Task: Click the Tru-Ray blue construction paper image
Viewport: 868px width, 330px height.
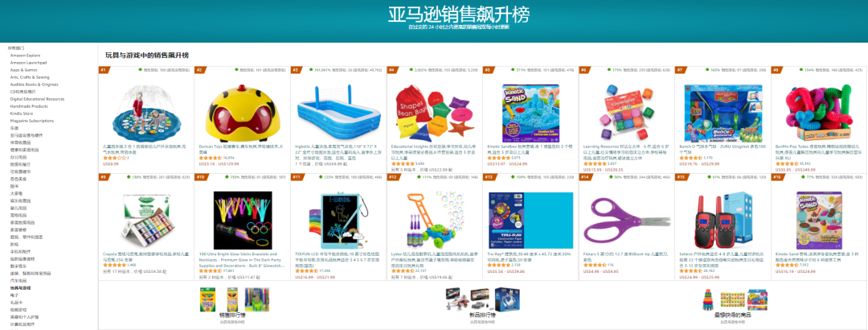Action: click(x=530, y=221)
